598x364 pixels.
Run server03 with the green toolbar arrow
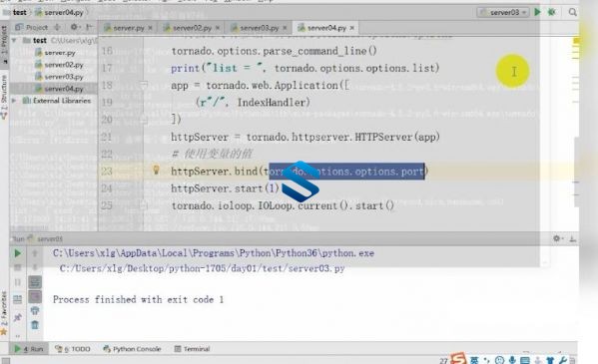pyautogui.click(x=537, y=12)
